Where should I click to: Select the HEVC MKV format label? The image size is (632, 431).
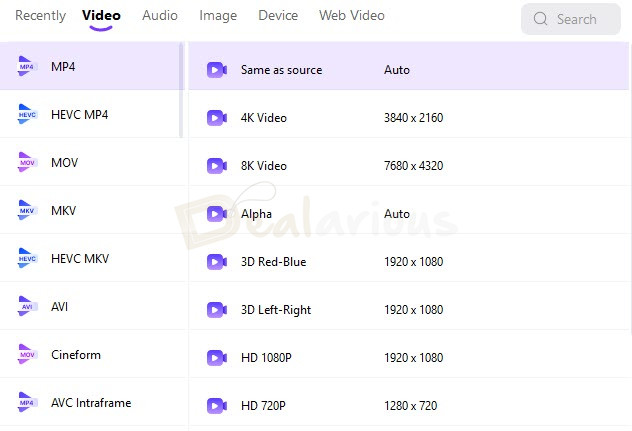80,258
